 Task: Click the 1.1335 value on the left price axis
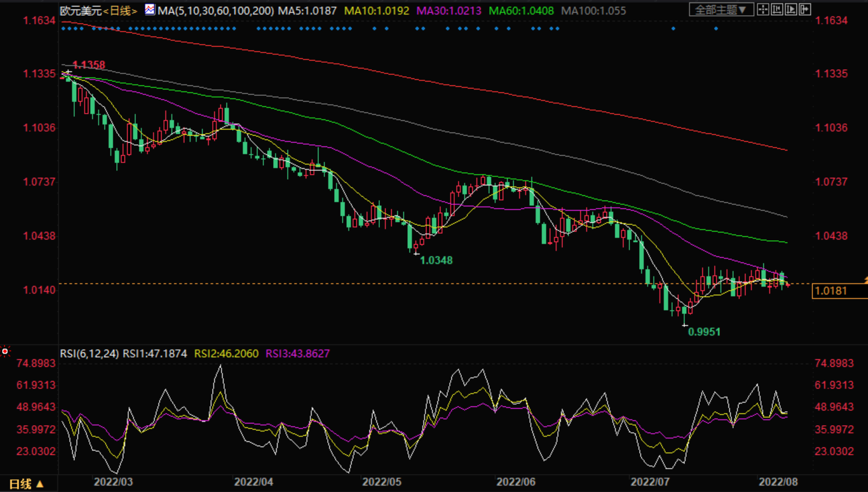click(40, 74)
